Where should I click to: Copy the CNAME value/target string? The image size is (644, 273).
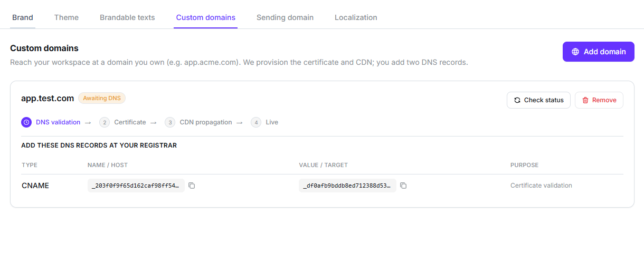pos(403,186)
